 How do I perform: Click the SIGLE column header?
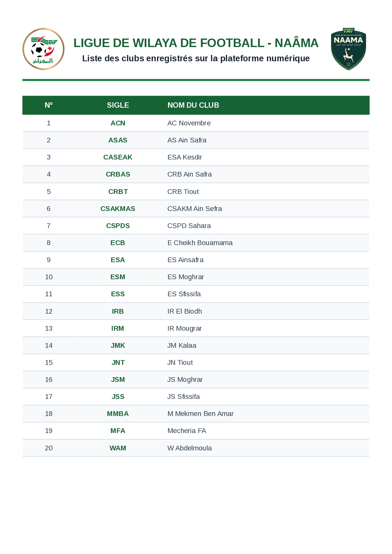pos(118,105)
